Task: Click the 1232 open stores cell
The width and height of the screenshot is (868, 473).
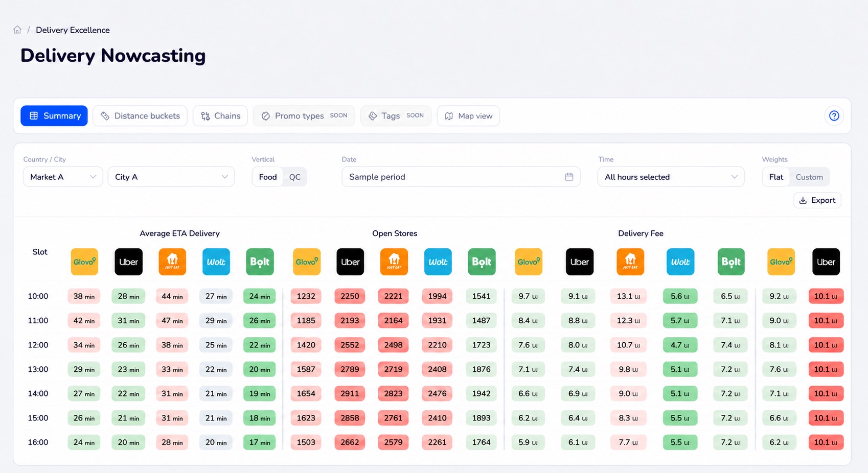Action: [306, 296]
